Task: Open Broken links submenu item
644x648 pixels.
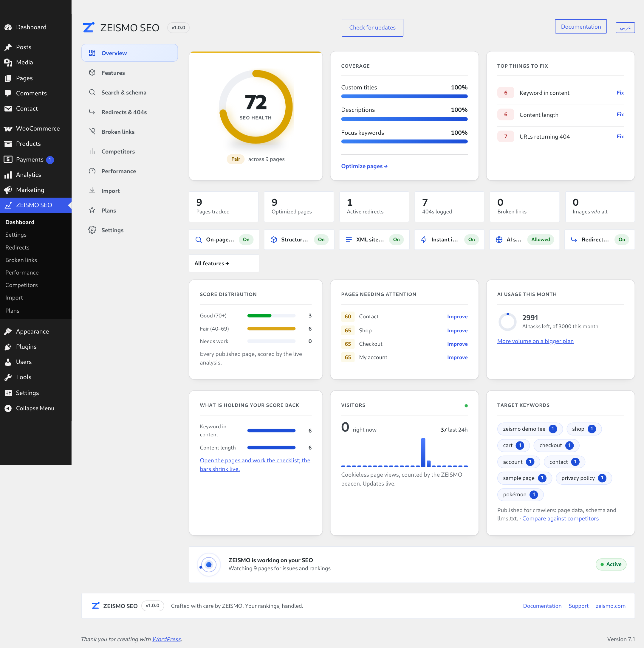Action: click(x=21, y=260)
